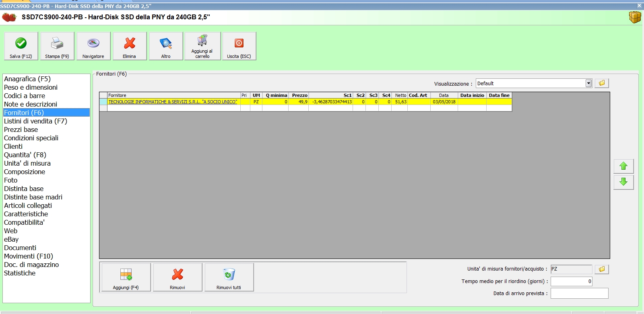Click the yellow box icon top right

(x=635, y=17)
